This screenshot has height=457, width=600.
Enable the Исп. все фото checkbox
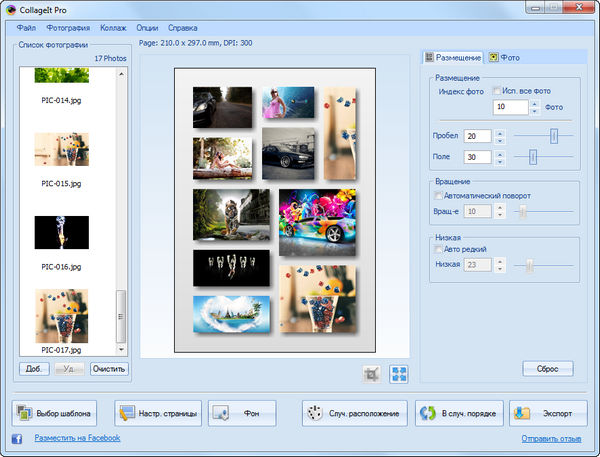coord(498,91)
